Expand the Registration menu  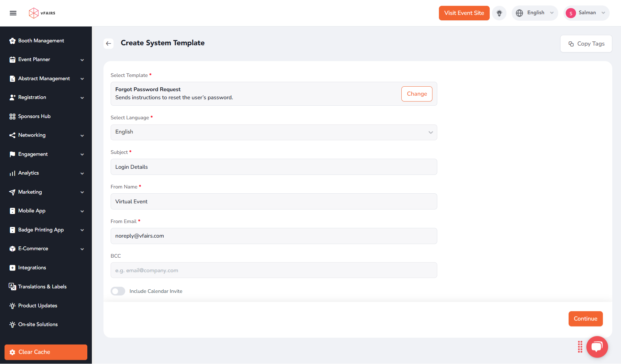[32, 97]
